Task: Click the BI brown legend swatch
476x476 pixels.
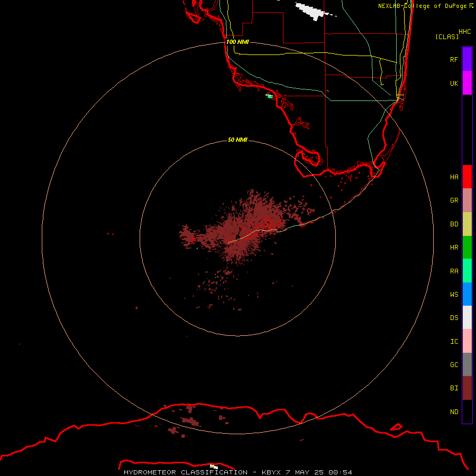Action: (x=467, y=388)
